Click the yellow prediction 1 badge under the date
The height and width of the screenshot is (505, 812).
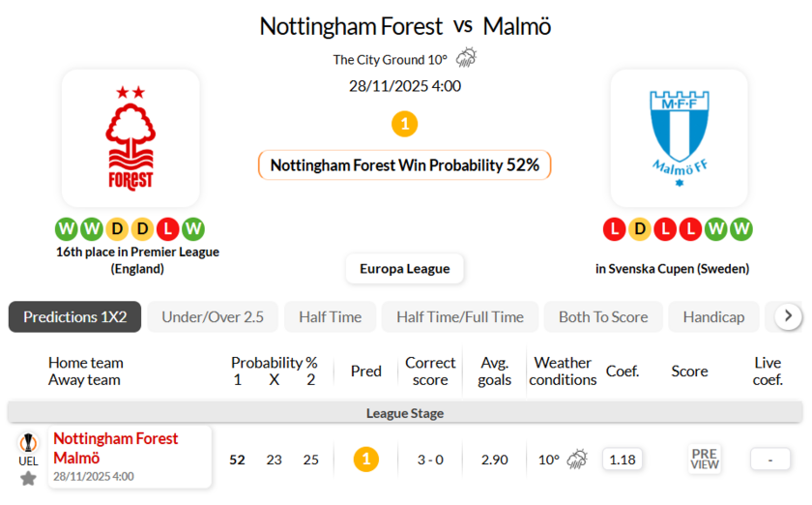tap(404, 124)
